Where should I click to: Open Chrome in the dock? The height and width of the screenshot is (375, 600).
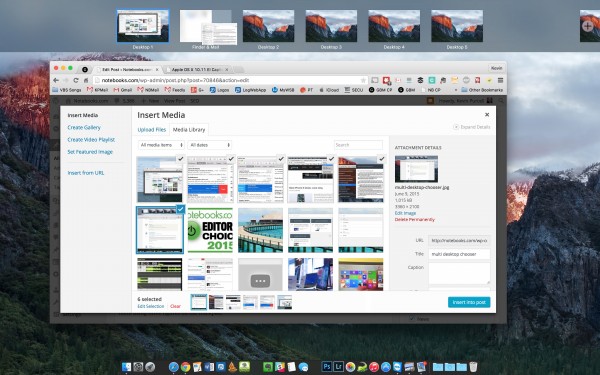pyautogui.click(x=186, y=367)
